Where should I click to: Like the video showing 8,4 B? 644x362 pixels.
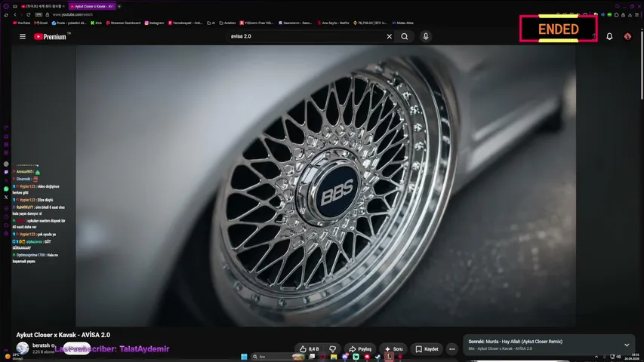pos(310,349)
